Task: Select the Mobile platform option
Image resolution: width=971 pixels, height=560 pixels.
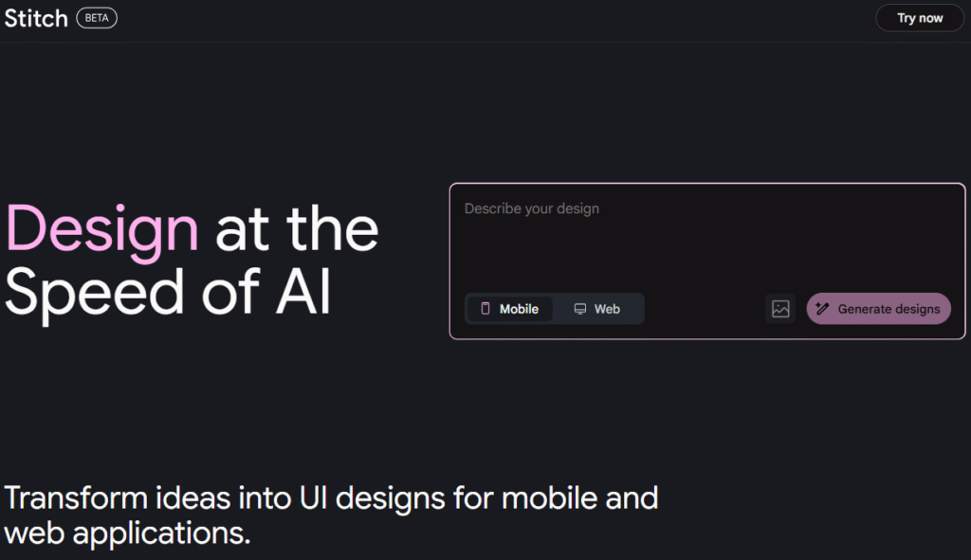Action: pos(509,309)
